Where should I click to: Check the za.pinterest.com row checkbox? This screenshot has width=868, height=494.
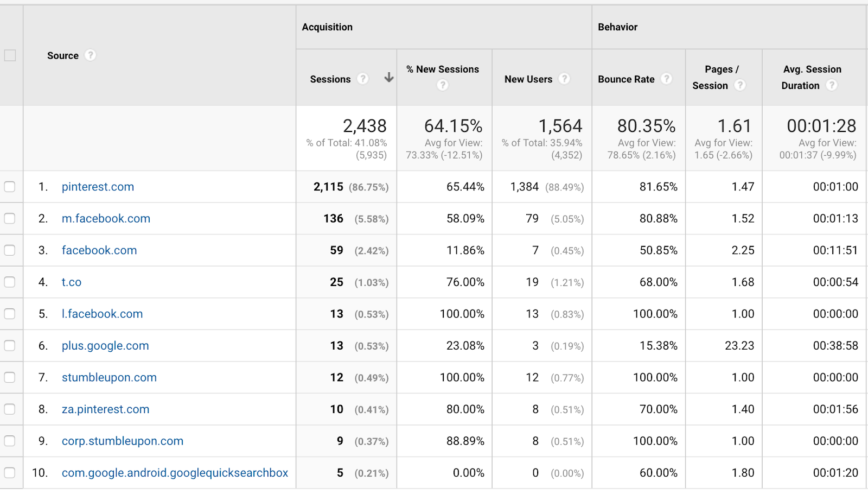click(x=10, y=409)
